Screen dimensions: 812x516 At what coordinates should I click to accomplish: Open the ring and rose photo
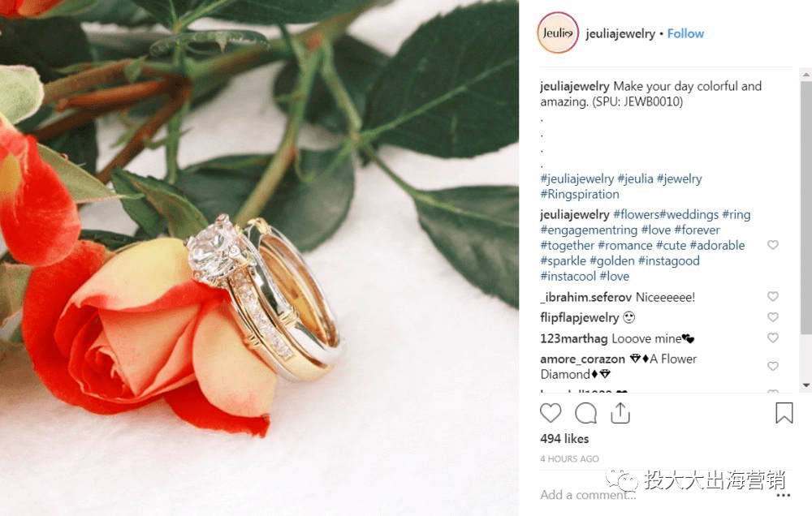coord(259,258)
